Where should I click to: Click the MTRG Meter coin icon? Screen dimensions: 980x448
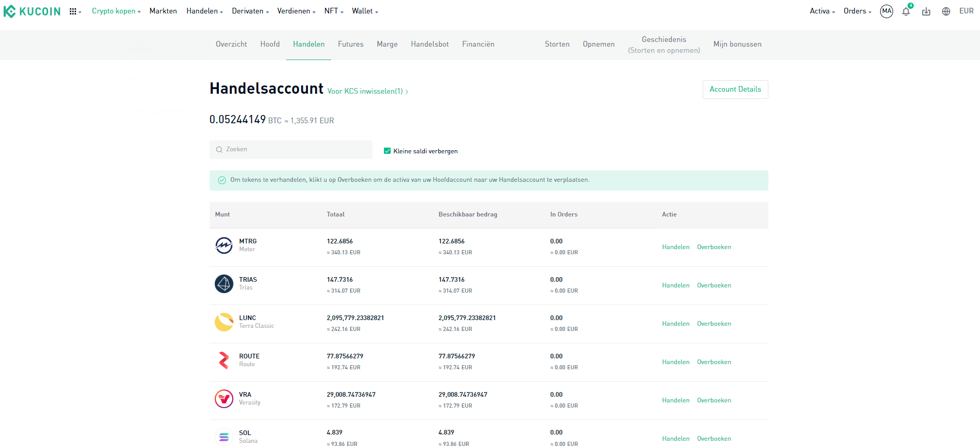(x=224, y=245)
